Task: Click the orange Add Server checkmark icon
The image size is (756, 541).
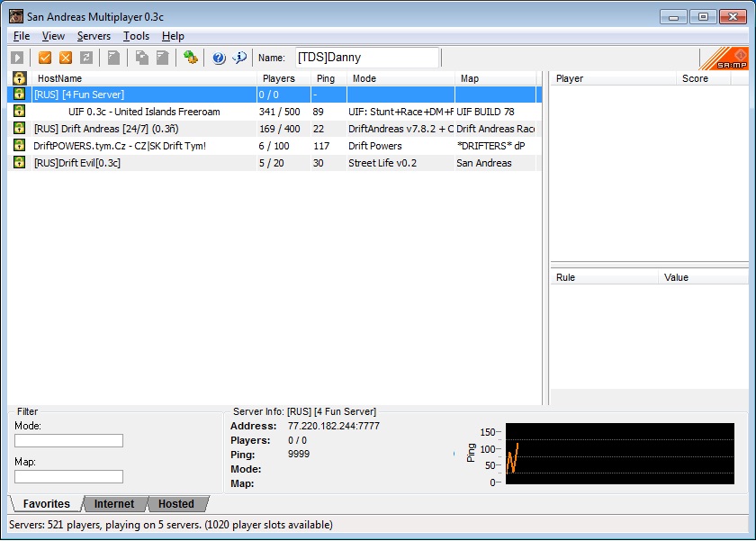Action: pos(45,58)
